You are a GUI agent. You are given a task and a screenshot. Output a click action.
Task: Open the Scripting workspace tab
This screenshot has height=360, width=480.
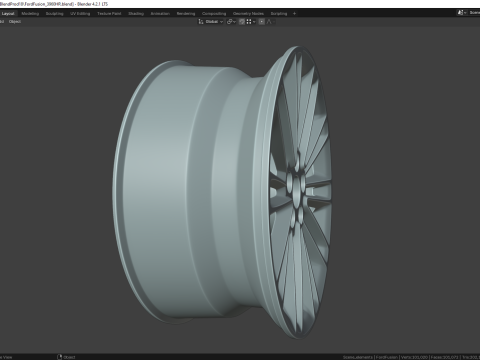coord(279,14)
